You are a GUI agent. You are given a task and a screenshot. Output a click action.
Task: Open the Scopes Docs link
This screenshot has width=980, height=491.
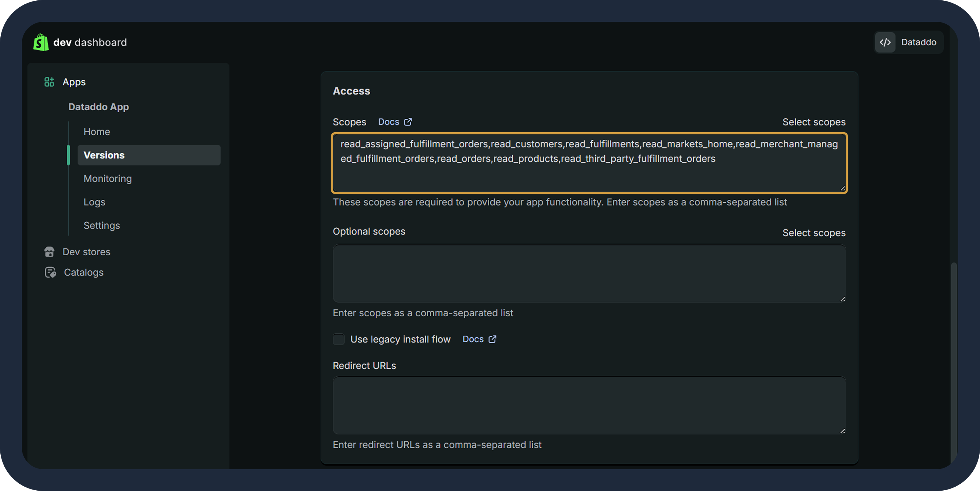[x=388, y=122]
